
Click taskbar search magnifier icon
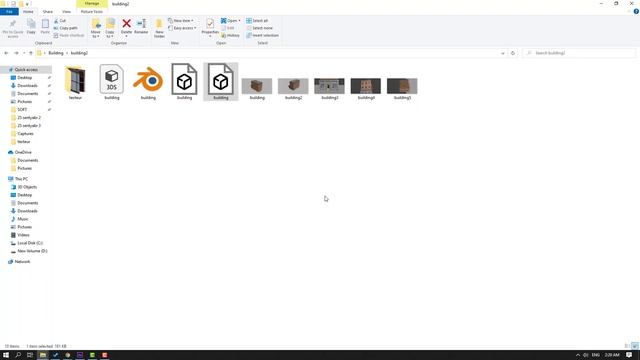[x=18, y=355]
